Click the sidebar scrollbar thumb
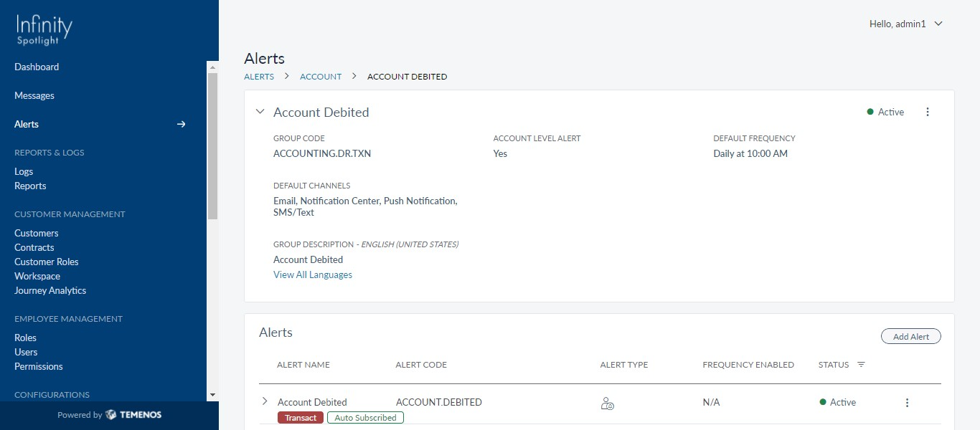Viewport: 980px width, 430px height. tap(212, 146)
